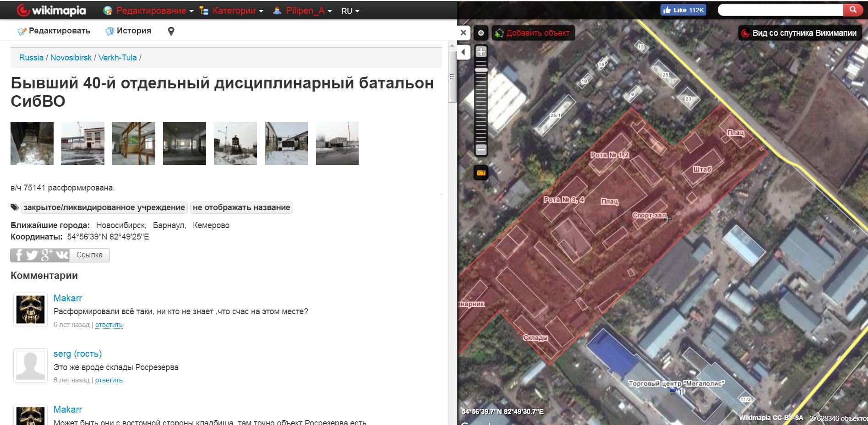
Task: Zoom out with the minus button
Action: click(481, 149)
